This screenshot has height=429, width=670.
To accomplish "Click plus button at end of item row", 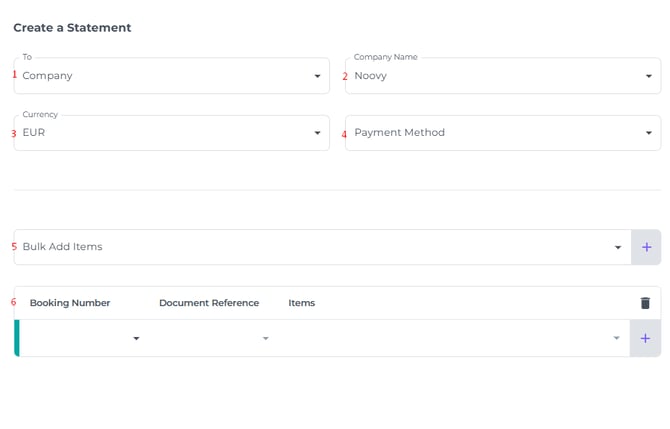I will click(645, 338).
